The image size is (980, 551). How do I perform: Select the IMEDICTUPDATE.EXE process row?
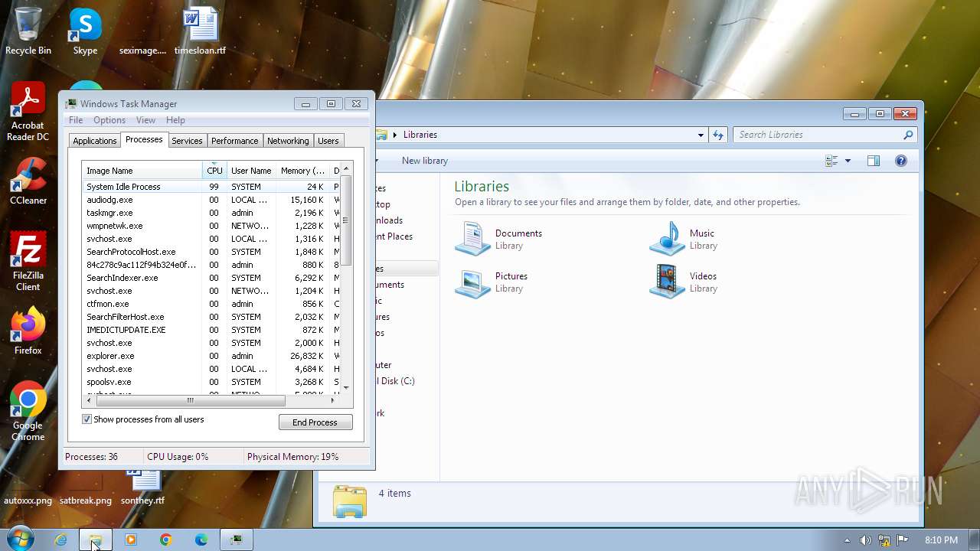click(211, 330)
